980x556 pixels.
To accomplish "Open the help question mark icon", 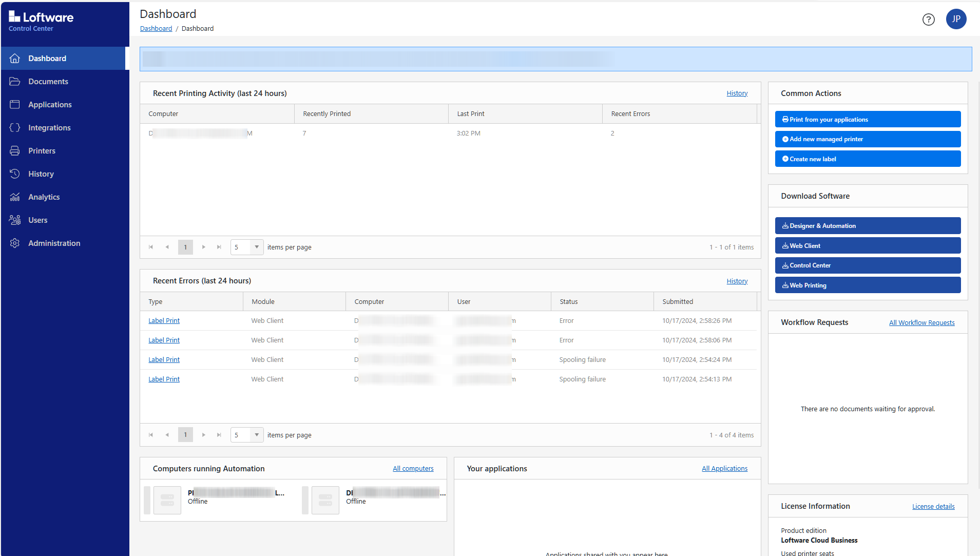I will (x=928, y=20).
